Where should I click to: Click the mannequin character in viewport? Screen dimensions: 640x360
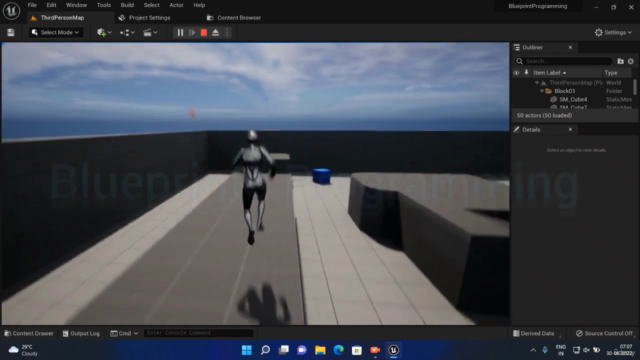(254, 186)
